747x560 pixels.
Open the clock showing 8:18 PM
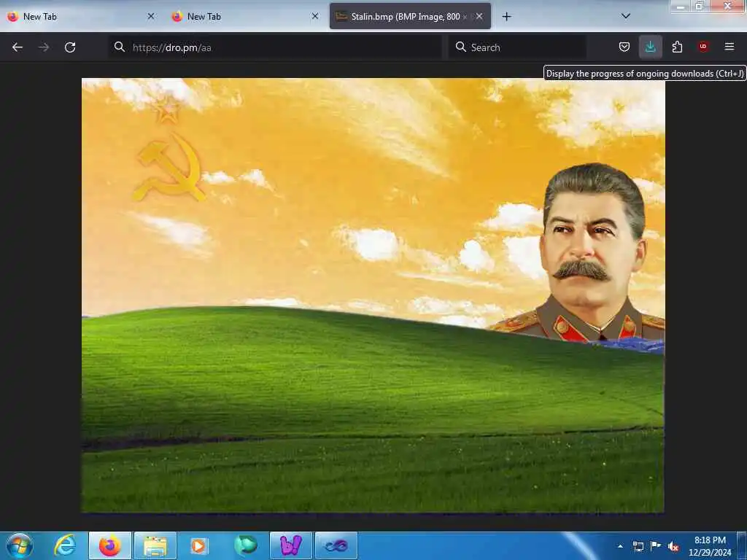pos(710,546)
